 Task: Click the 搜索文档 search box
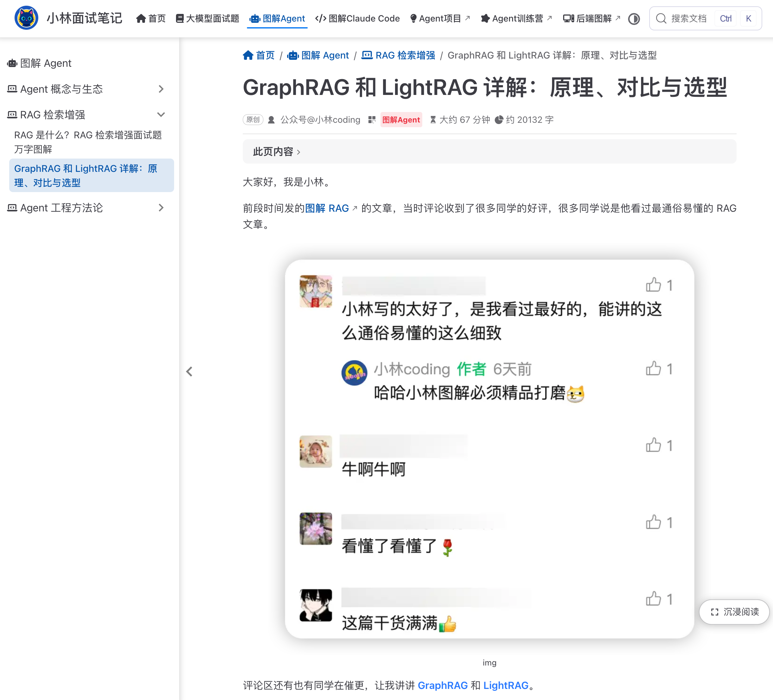coord(705,18)
